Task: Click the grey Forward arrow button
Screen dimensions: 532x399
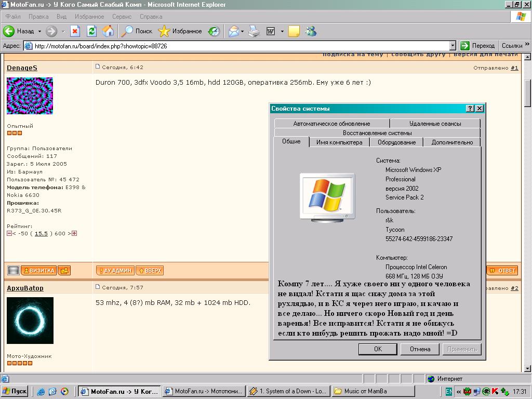Action: click(x=51, y=31)
